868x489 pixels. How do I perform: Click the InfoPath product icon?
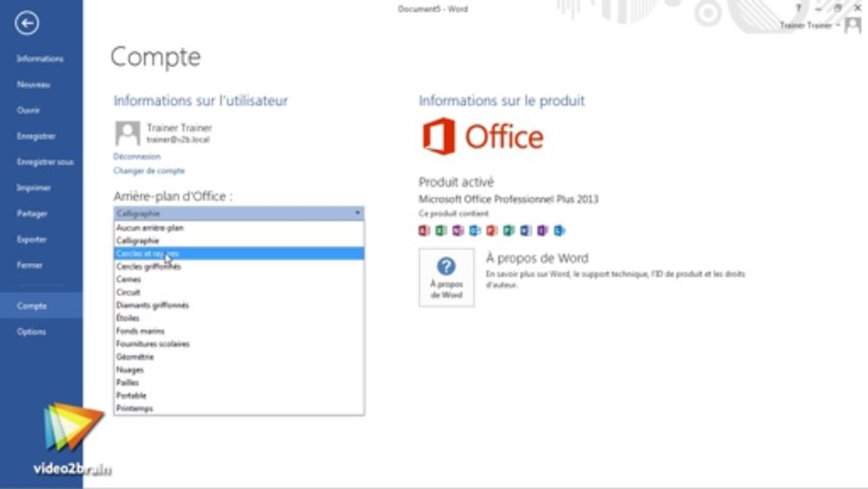(542, 231)
